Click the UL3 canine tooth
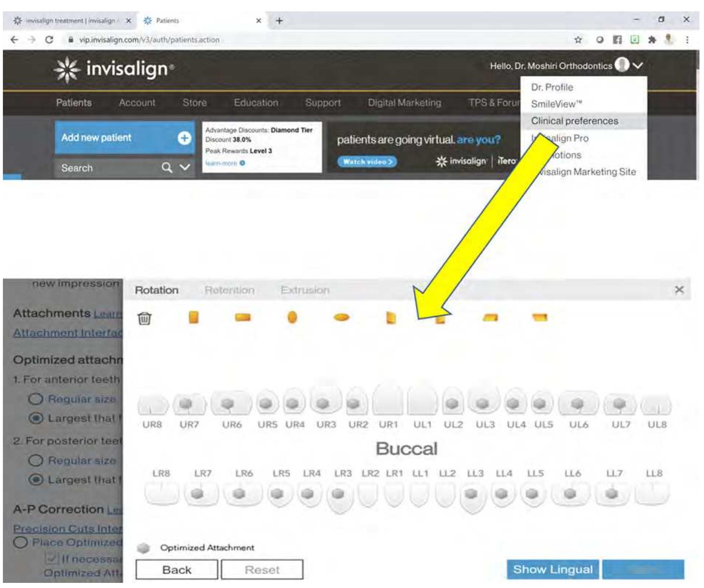This screenshot has width=704, height=588. tap(484, 401)
